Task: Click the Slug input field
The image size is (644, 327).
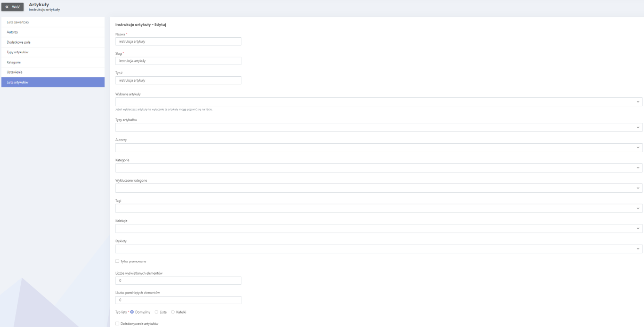Action: (178, 61)
